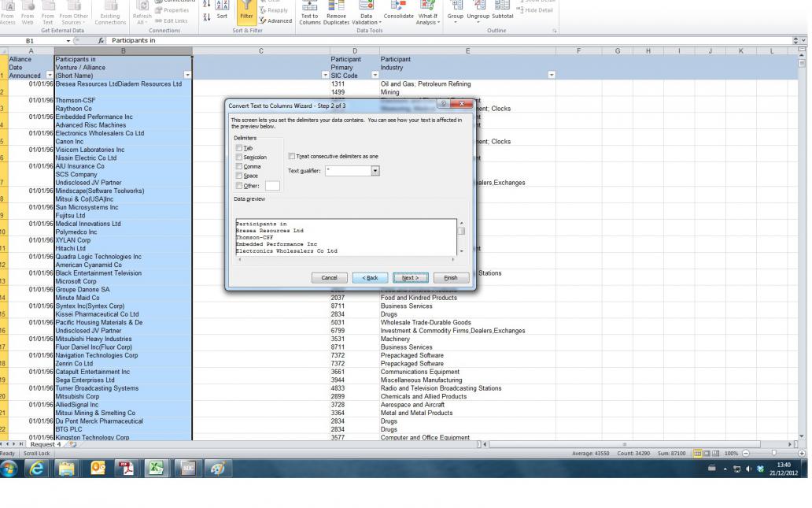The image size is (812, 508).
Task: Click From Web in Get External Data
Action: tap(28, 13)
